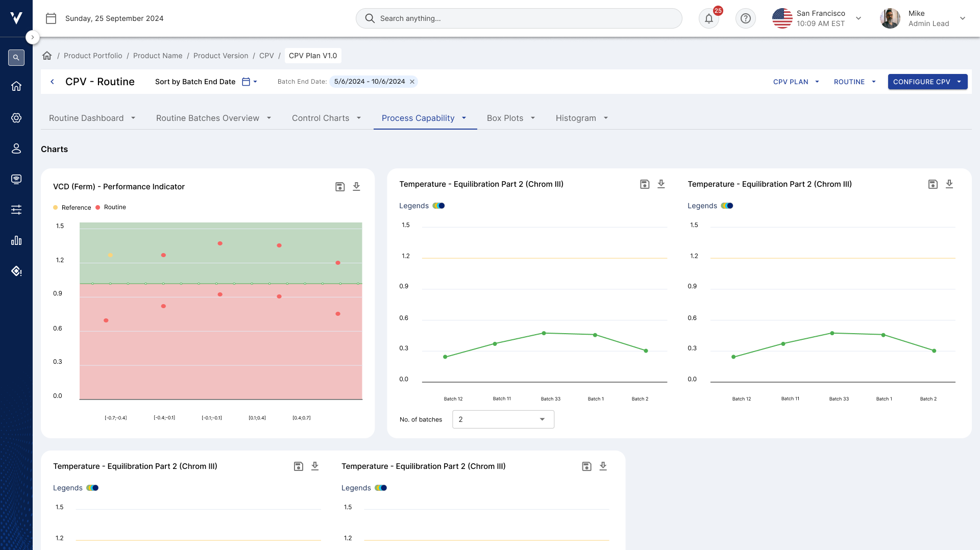Download the bottom-right Temperature Equilibration chart
Image resolution: width=980 pixels, height=550 pixels.
603,466
